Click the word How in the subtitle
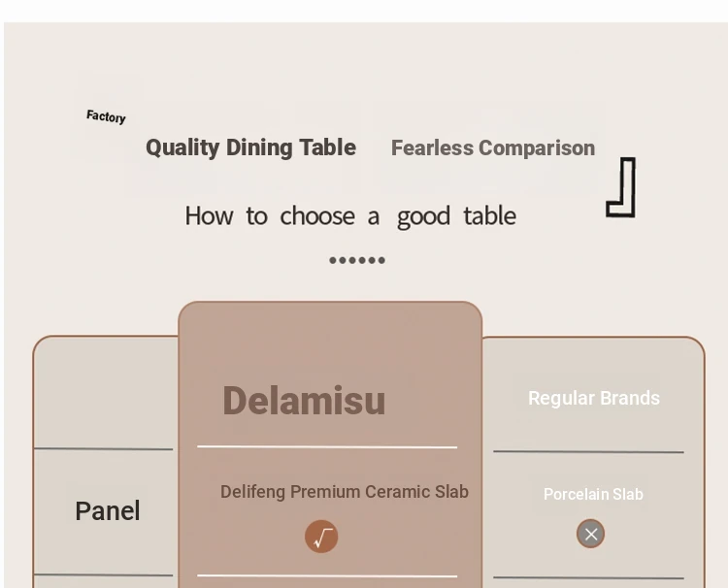 coord(209,215)
